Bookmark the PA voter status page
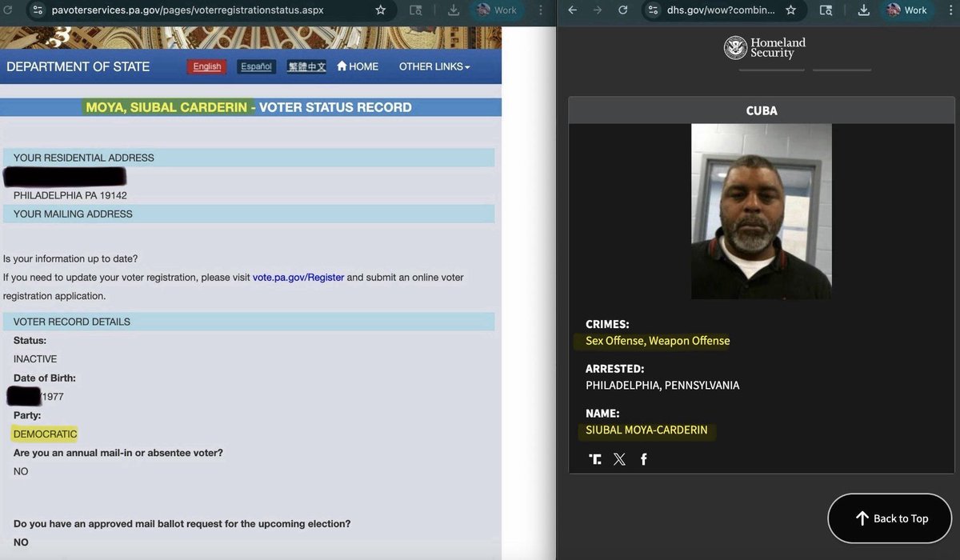 (380, 10)
